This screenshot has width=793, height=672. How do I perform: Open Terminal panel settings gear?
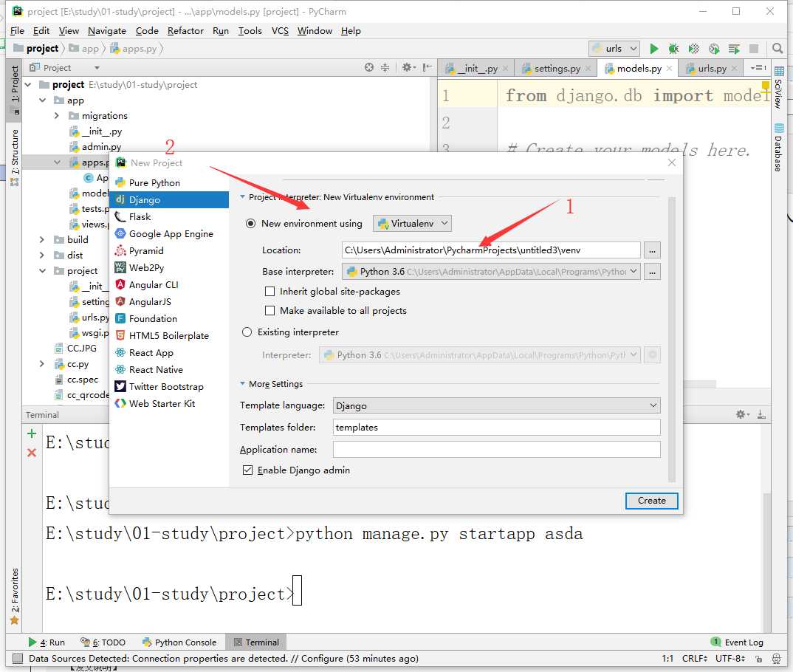(743, 414)
